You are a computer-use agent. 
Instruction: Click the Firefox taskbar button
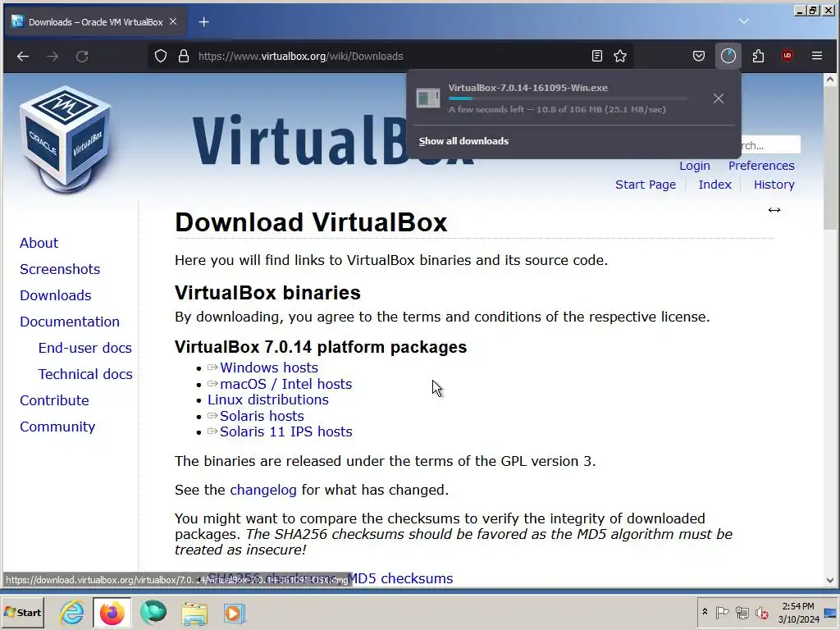pos(112,613)
